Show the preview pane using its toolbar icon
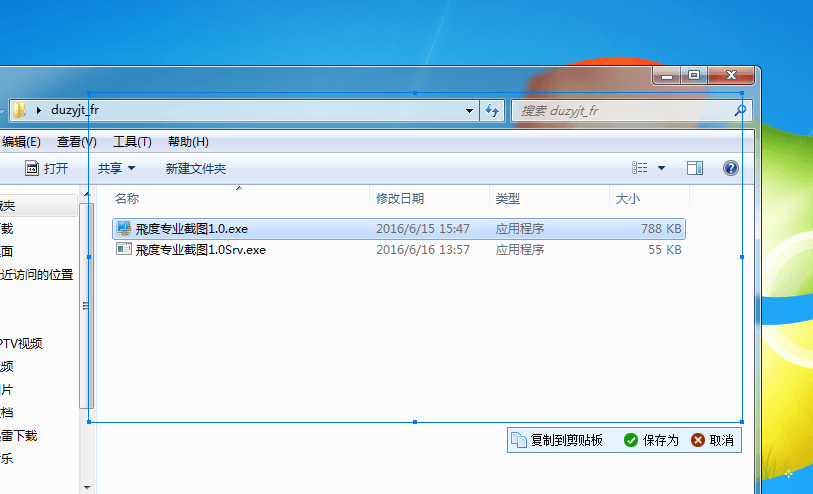 pyautogui.click(x=695, y=168)
